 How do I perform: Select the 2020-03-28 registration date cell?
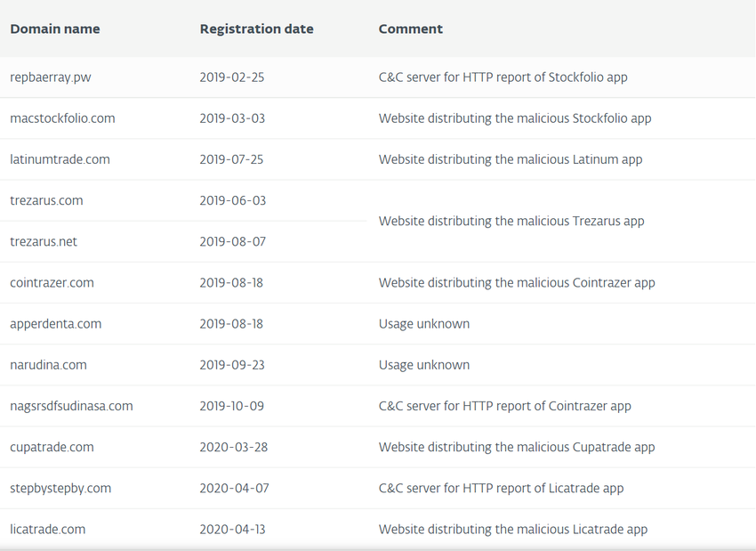click(x=232, y=447)
